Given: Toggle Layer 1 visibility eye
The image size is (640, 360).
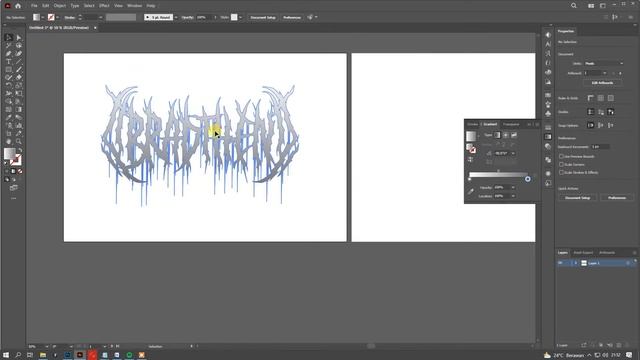Looking at the screenshot, I should [560, 263].
